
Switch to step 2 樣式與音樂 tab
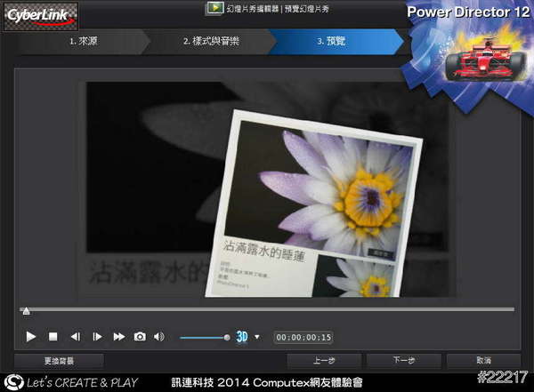(x=211, y=42)
